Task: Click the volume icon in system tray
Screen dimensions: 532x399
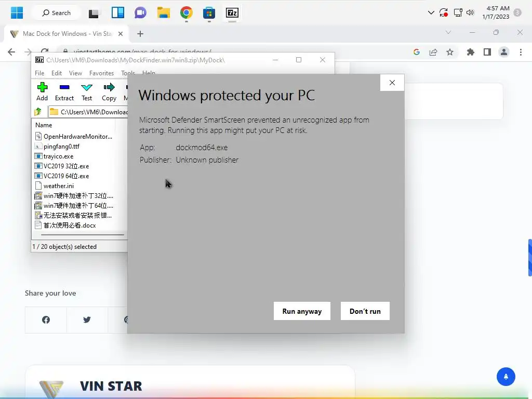Action: 470,12
